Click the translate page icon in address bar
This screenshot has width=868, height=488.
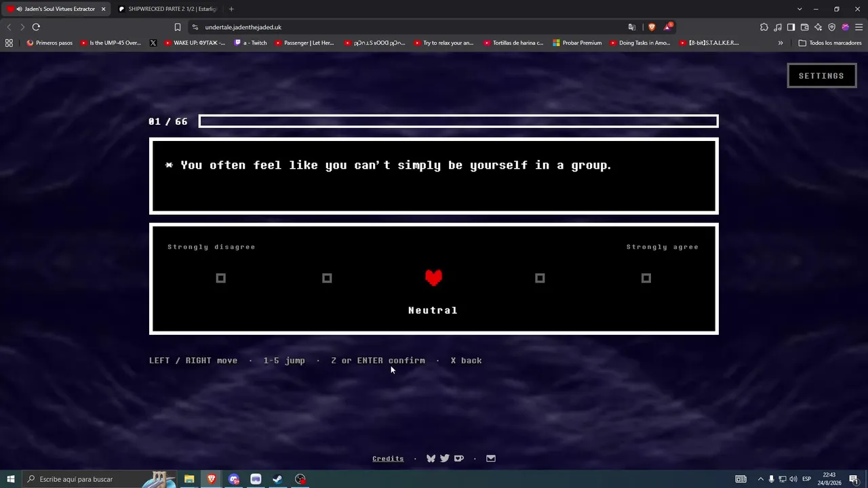tap(632, 27)
